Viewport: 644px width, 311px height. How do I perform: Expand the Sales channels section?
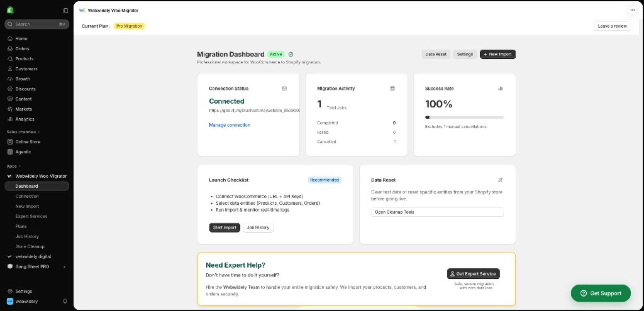(x=23, y=132)
